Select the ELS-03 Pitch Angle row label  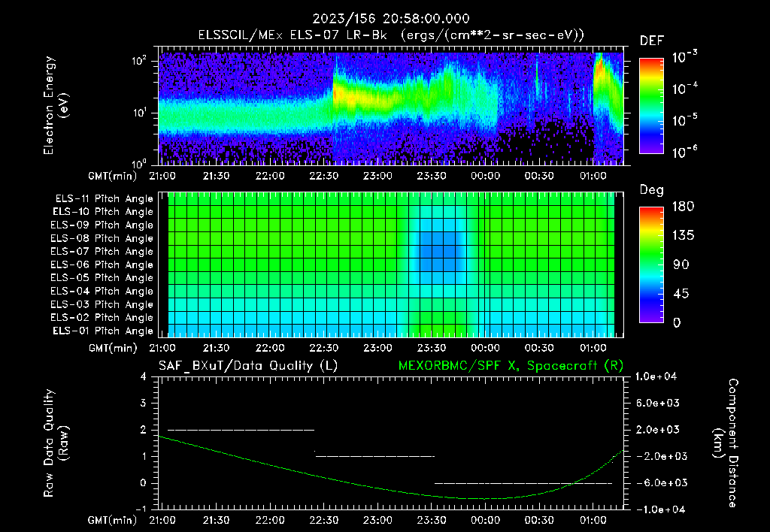pyautogui.click(x=102, y=304)
